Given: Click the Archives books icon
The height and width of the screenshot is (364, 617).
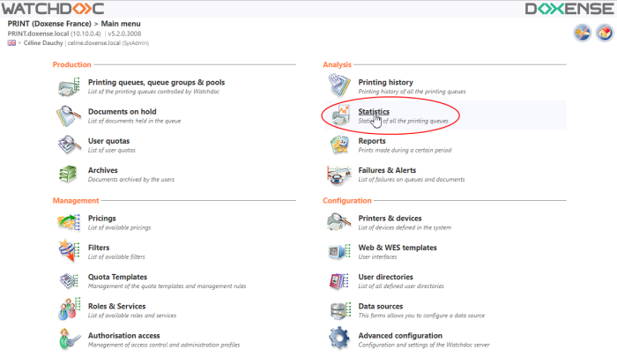Looking at the screenshot, I should 70,175.
